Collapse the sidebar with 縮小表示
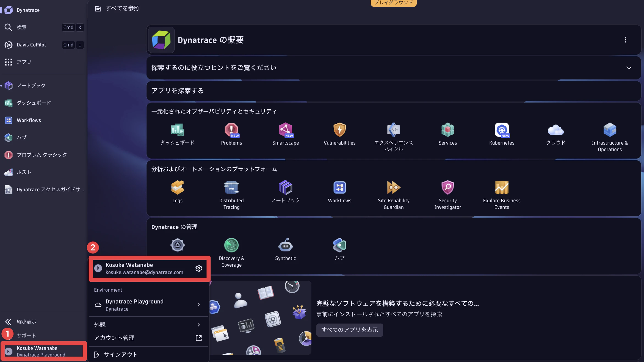Screen dimensions: 644x362 43,322
